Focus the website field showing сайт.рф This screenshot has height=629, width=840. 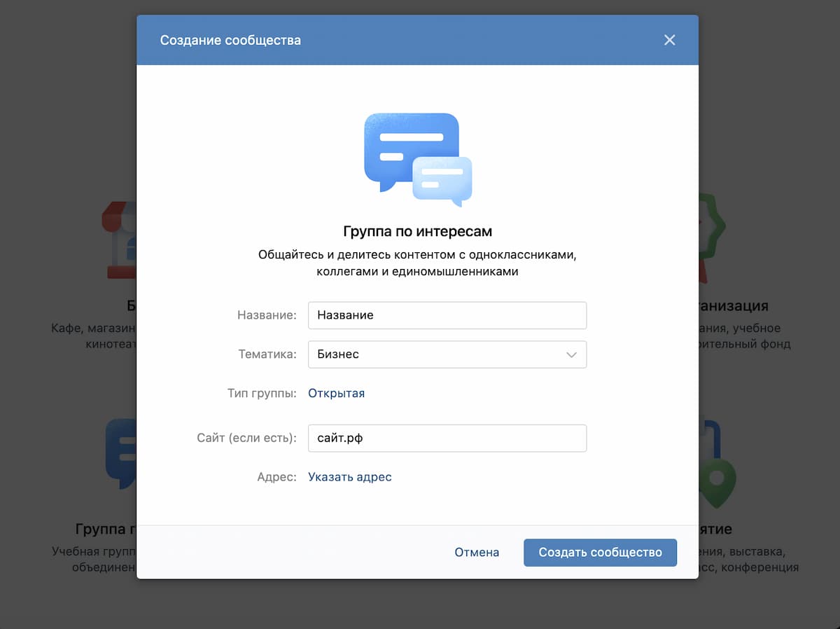(x=447, y=438)
